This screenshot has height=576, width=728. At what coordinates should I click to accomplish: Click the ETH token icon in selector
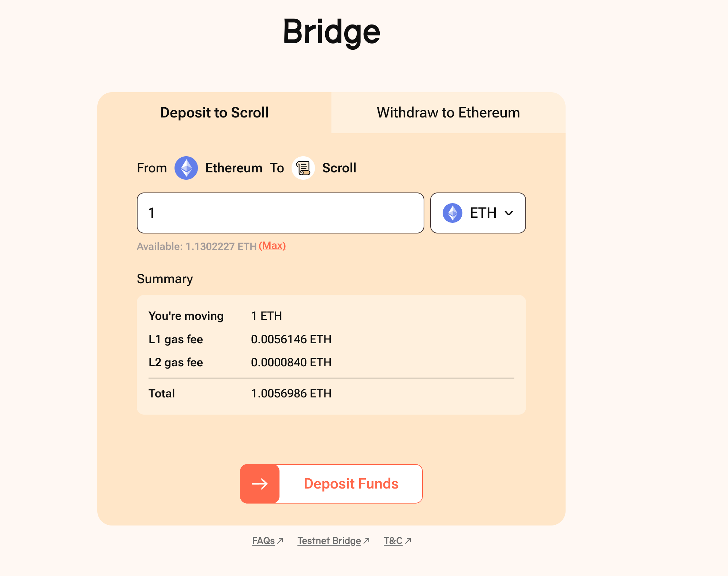[453, 213]
